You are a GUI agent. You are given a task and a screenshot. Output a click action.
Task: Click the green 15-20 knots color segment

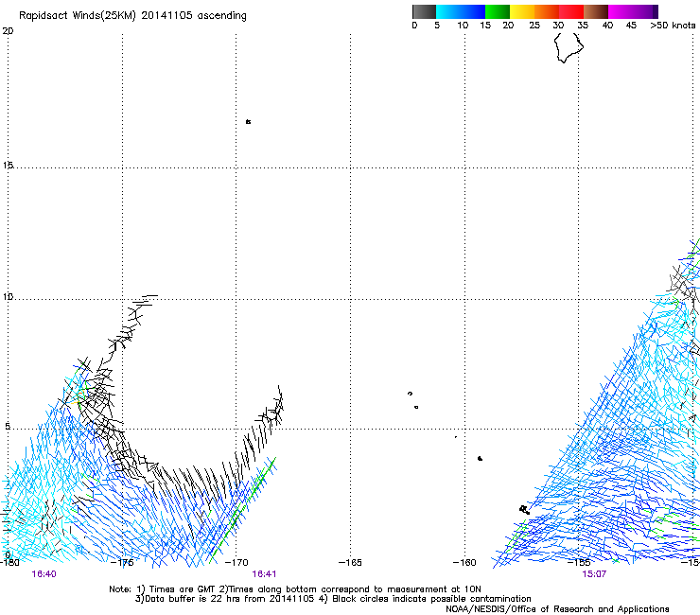click(x=498, y=11)
